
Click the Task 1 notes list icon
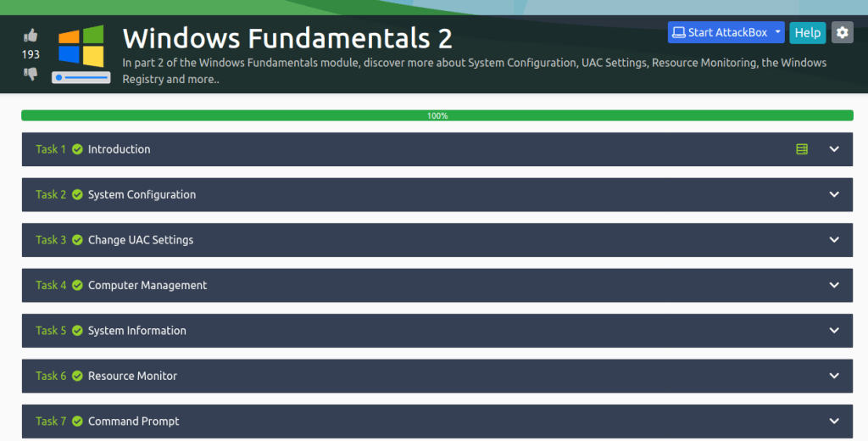(802, 149)
